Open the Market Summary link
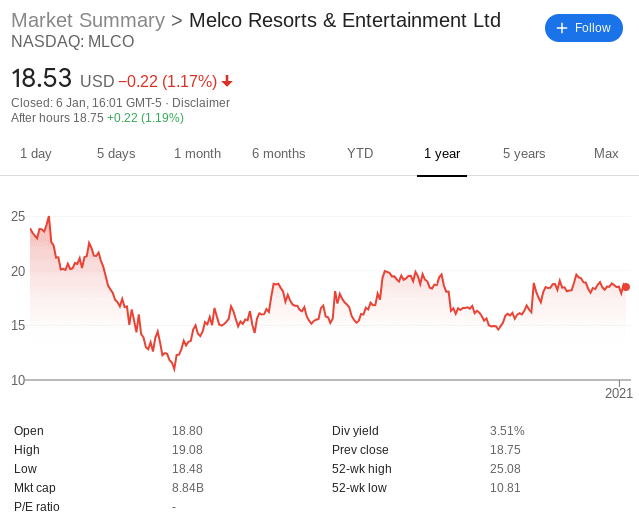Image resolution: width=639 pixels, height=523 pixels. [88, 20]
